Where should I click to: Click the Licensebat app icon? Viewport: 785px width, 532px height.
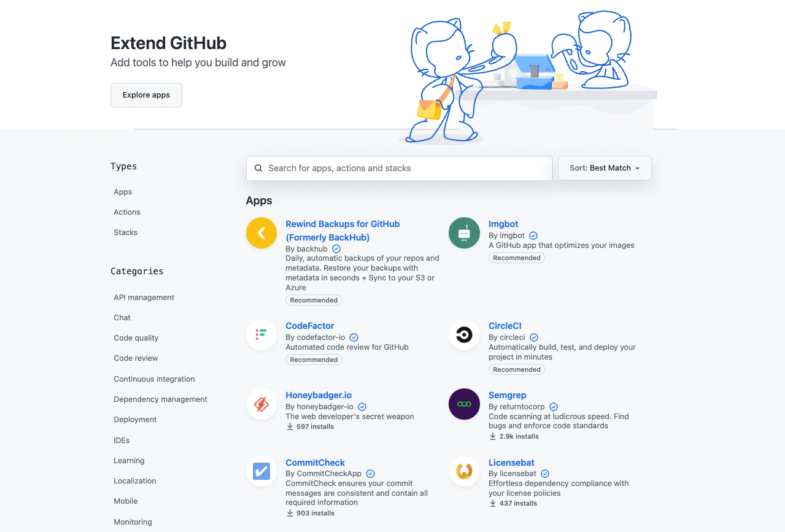click(x=464, y=471)
